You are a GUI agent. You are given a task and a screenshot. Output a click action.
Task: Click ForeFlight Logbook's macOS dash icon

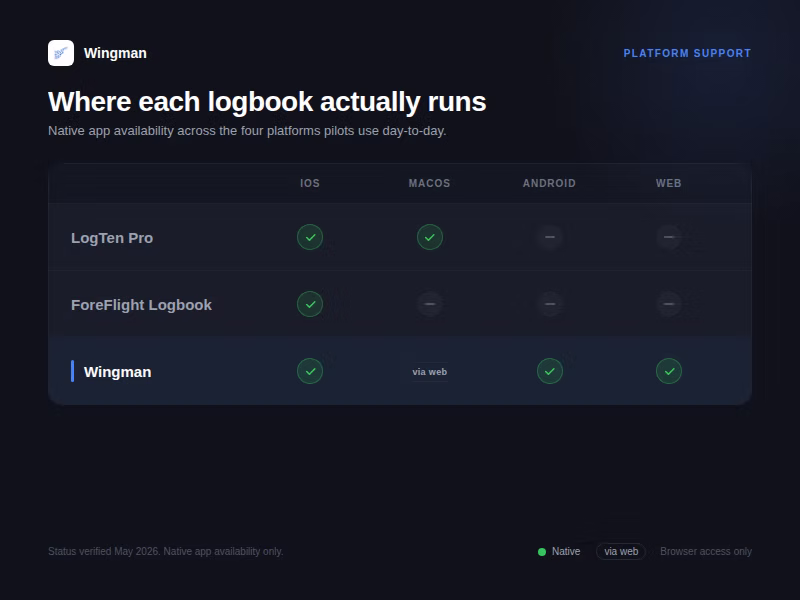430,304
